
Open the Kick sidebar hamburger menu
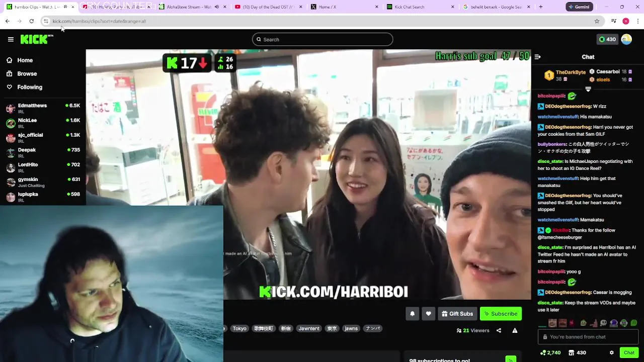11,39
